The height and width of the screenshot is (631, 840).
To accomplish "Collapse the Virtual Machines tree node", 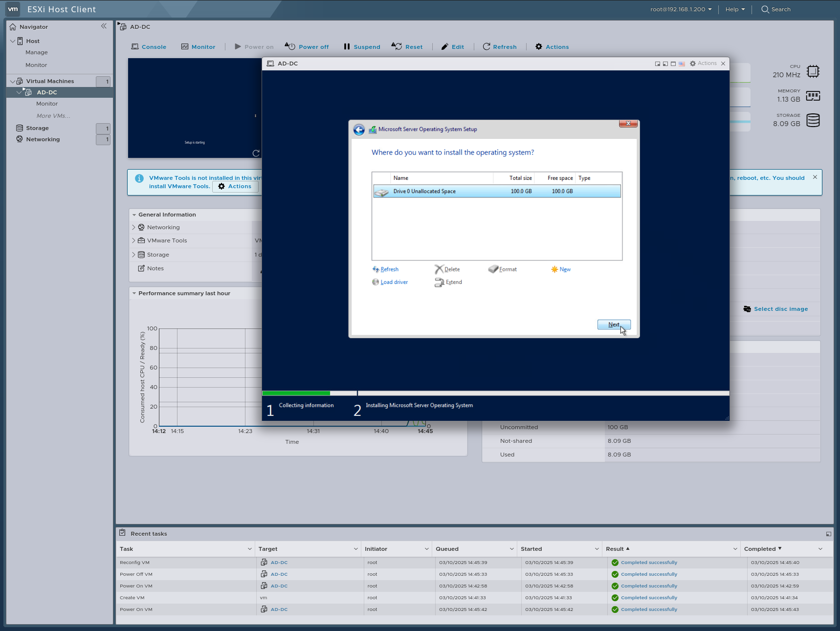I will [x=12, y=81].
